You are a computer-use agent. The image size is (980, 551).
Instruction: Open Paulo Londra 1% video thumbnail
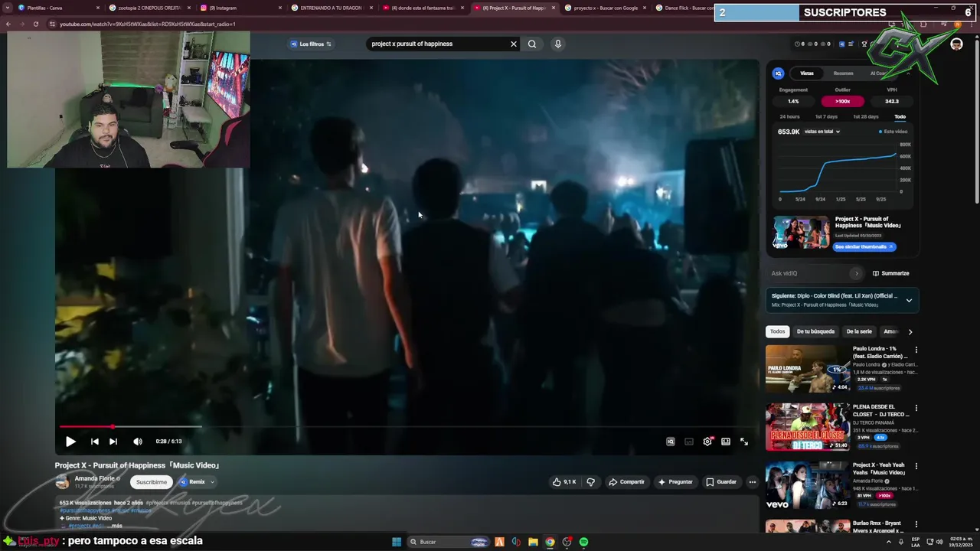click(808, 369)
